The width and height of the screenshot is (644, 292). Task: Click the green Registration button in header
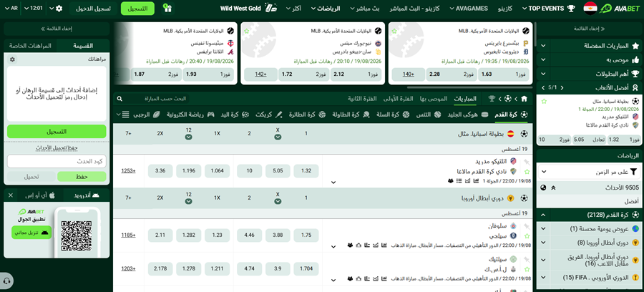[x=138, y=8]
